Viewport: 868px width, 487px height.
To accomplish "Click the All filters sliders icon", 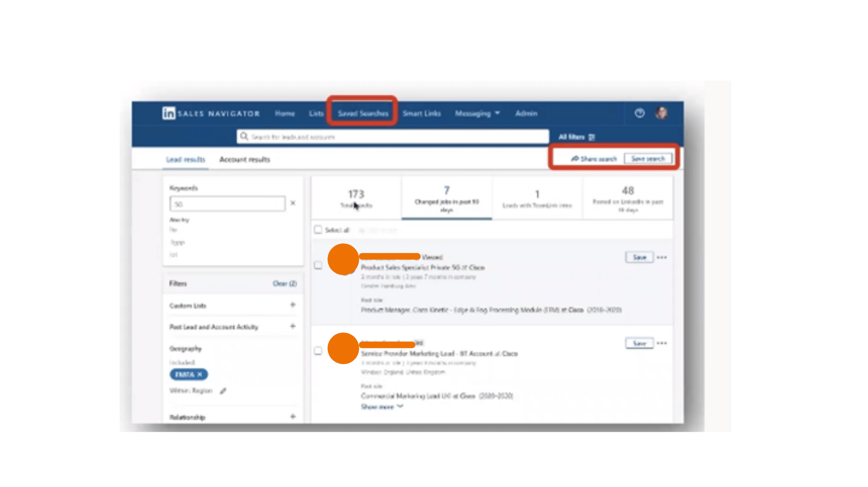I will [x=592, y=137].
